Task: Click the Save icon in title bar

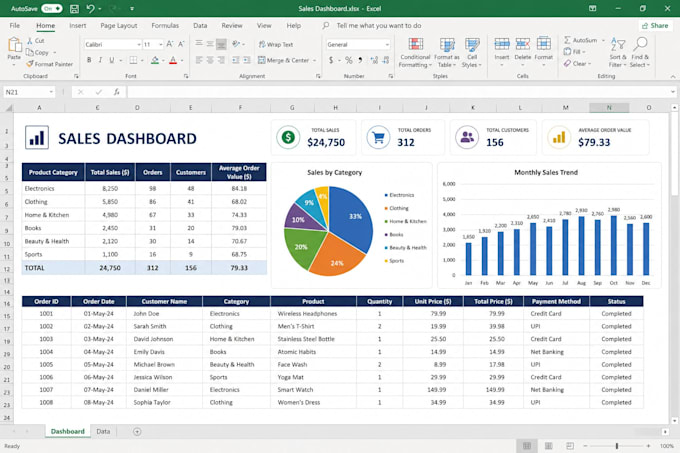Action: click(x=74, y=8)
